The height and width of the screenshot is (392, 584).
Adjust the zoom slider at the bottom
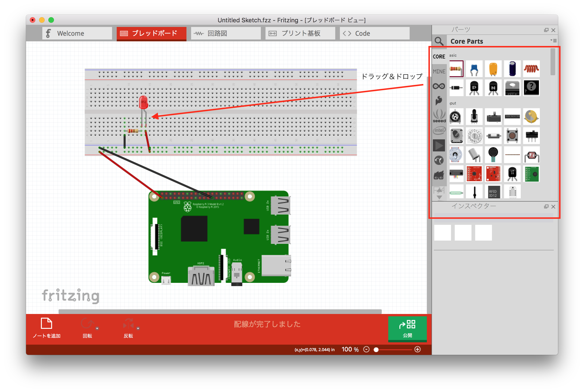point(376,349)
